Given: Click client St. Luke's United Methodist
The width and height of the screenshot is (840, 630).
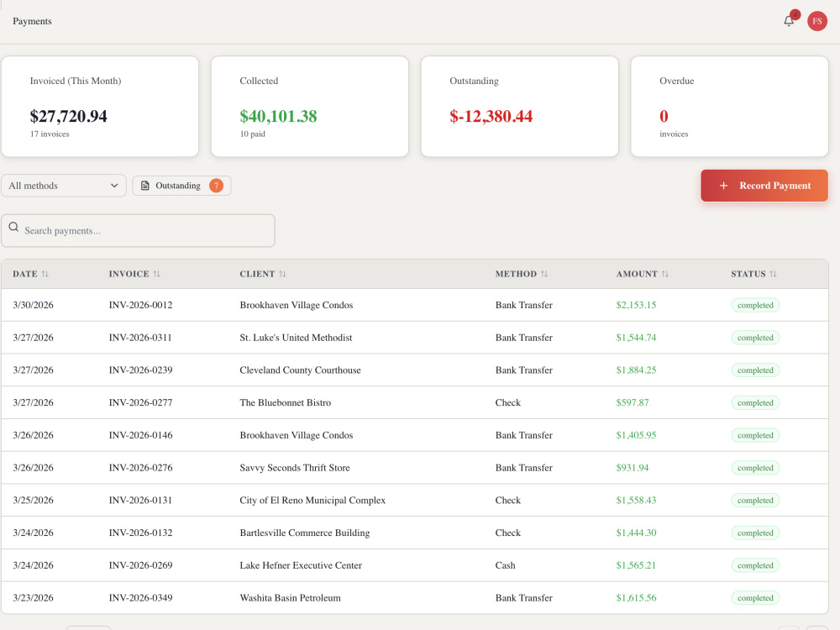Looking at the screenshot, I should tap(296, 338).
